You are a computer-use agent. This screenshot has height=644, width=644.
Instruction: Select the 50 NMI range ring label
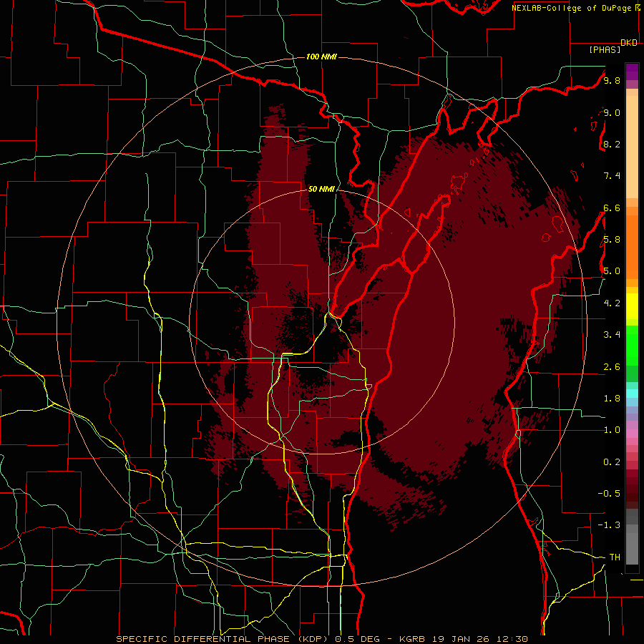coord(321,189)
